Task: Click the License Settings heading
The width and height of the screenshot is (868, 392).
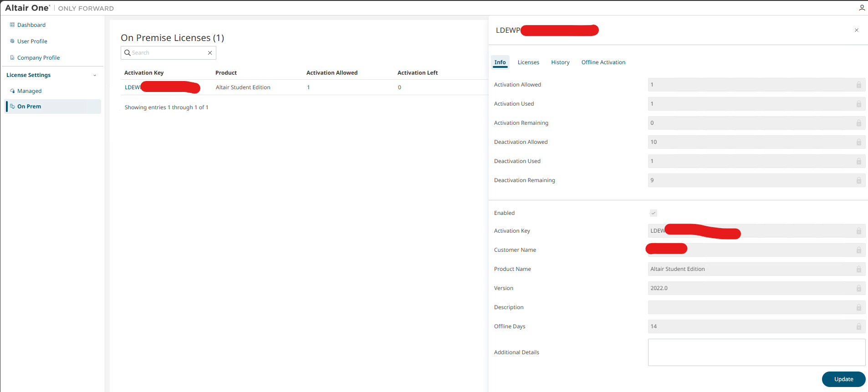Action: pyautogui.click(x=28, y=75)
